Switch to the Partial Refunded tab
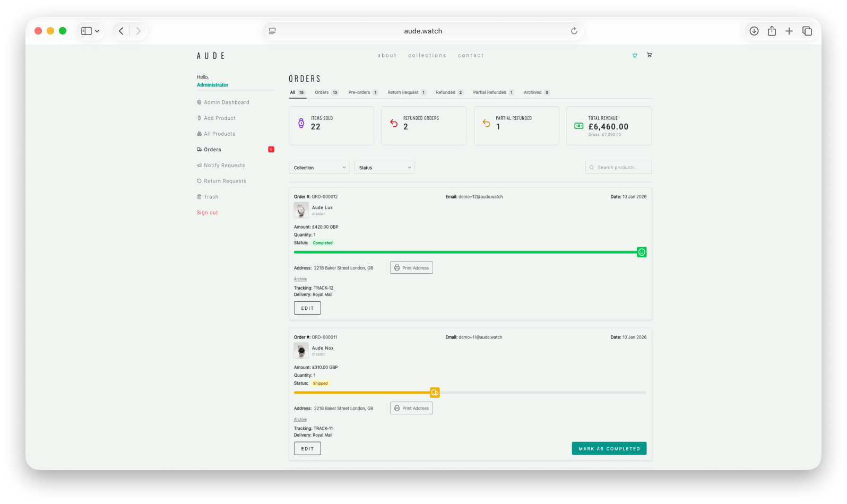 [x=494, y=92]
